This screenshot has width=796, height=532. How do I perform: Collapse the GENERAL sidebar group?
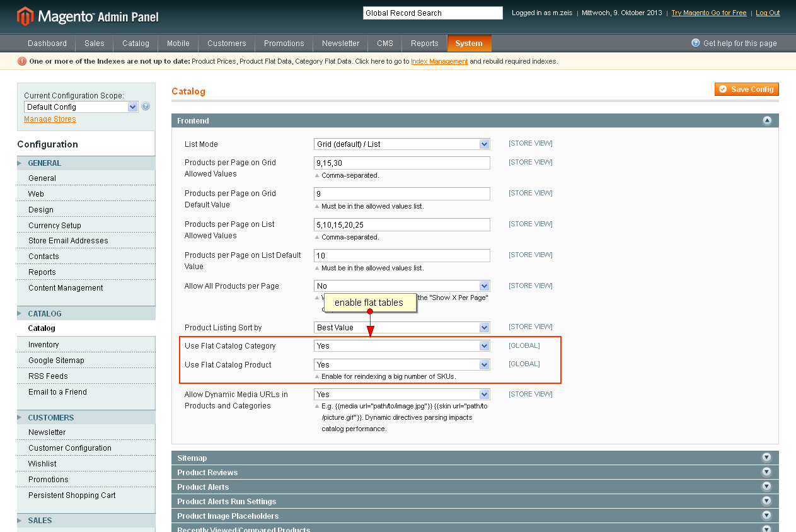(x=86, y=163)
